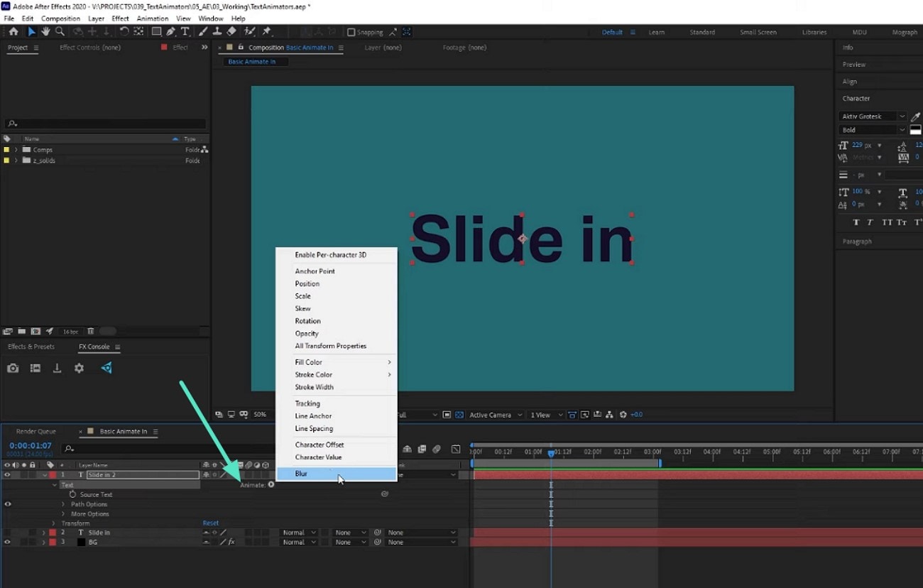Choose Blur from the Animate menu
Image resolution: width=923 pixels, height=588 pixels.
[336, 474]
